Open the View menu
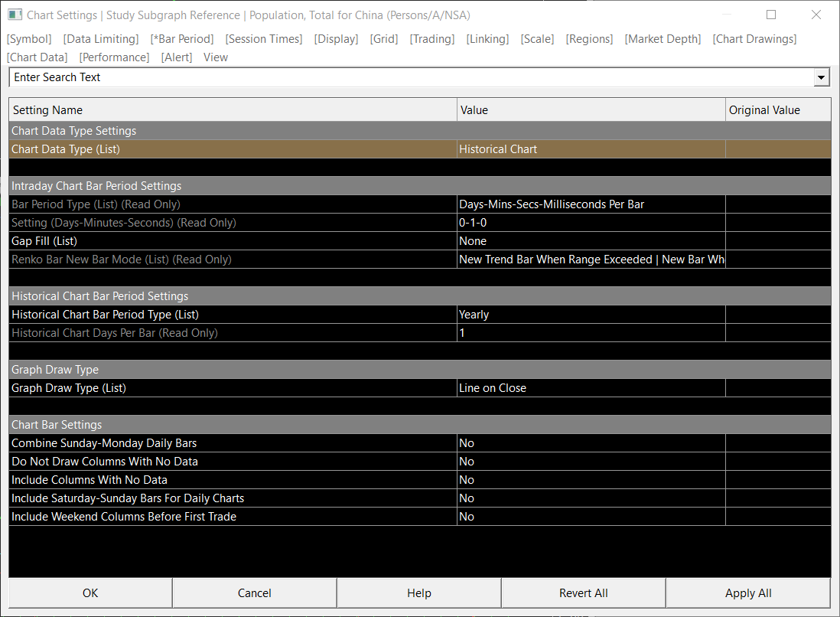Image resolution: width=840 pixels, height=617 pixels. 216,57
